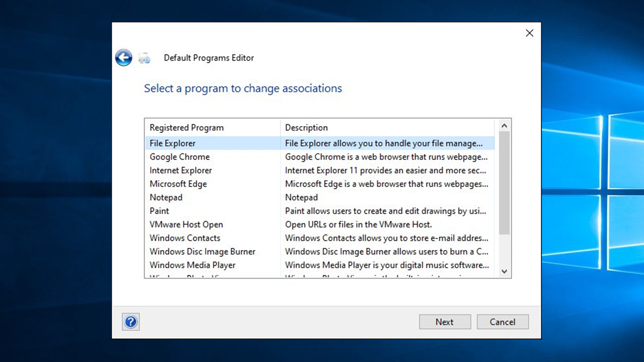644x362 pixels.
Task: Select VMware Host Open in the list
Action: click(x=186, y=224)
